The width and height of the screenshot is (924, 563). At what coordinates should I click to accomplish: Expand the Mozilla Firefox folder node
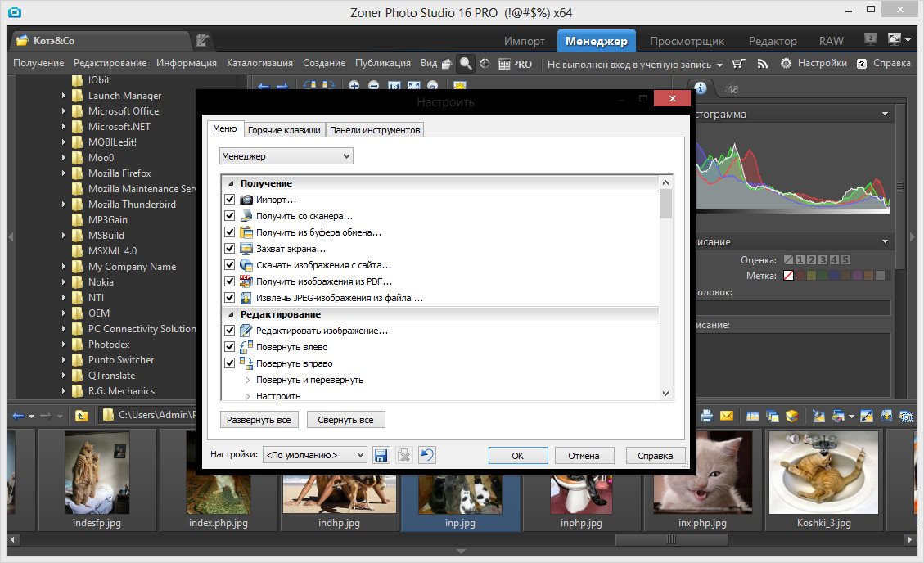(x=64, y=173)
